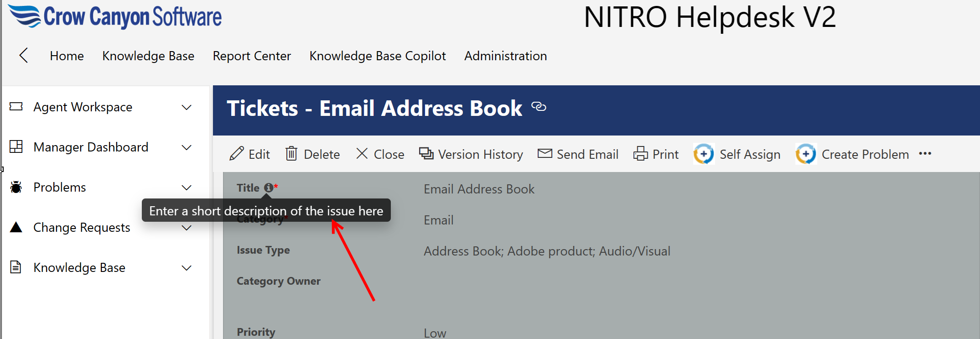Screen dimensions: 980x339
Task: Expand the Manager Dashboard chevron
Action: click(187, 148)
